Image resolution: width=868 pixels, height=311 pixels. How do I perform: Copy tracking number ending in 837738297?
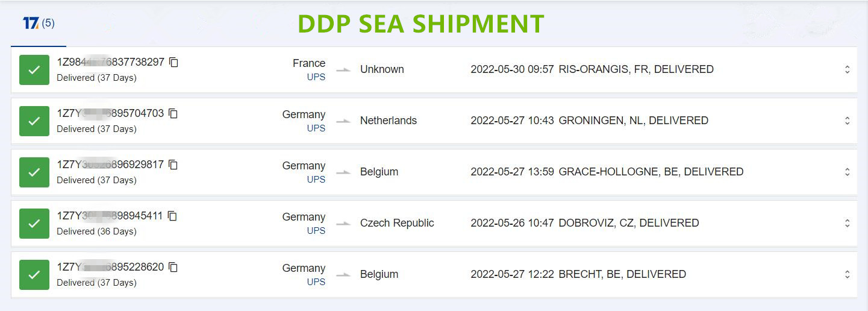(173, 62)
